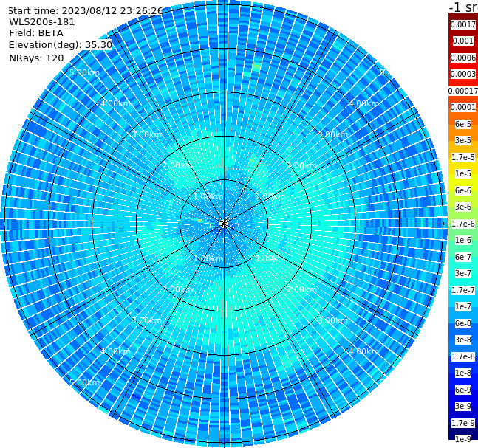Click the 6e-5 colorbar tick label
This screenshot has height=448, width=478.
tap(463, 124)
